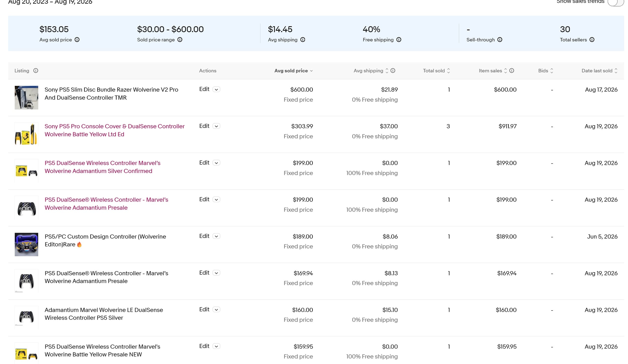The height and width of the screenshot is (364, 628).
Task: Sort table by Bids
Action: pos(552,71)
